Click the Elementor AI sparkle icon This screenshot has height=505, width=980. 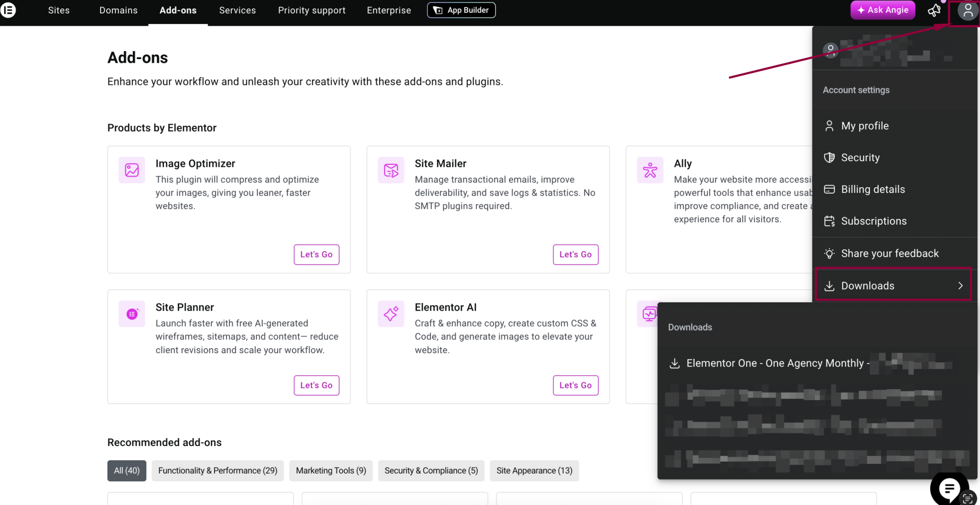pos(391,314)
